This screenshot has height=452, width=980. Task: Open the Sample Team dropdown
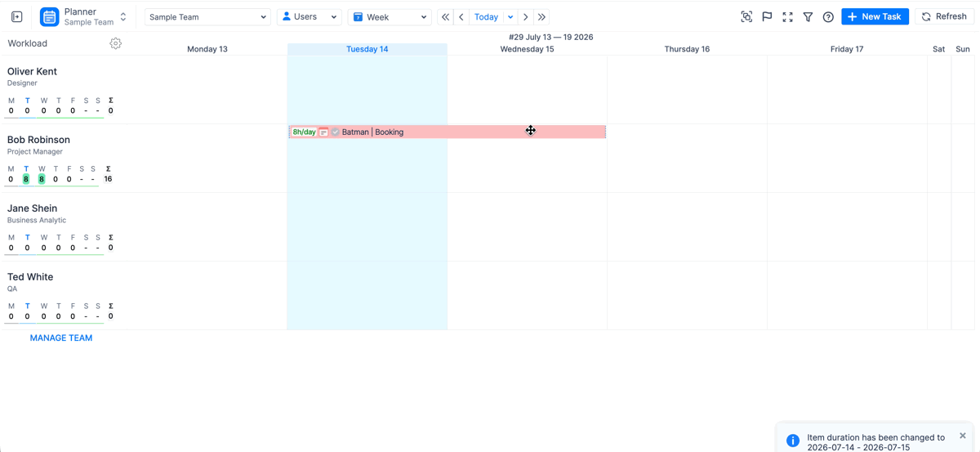point(207,17)
